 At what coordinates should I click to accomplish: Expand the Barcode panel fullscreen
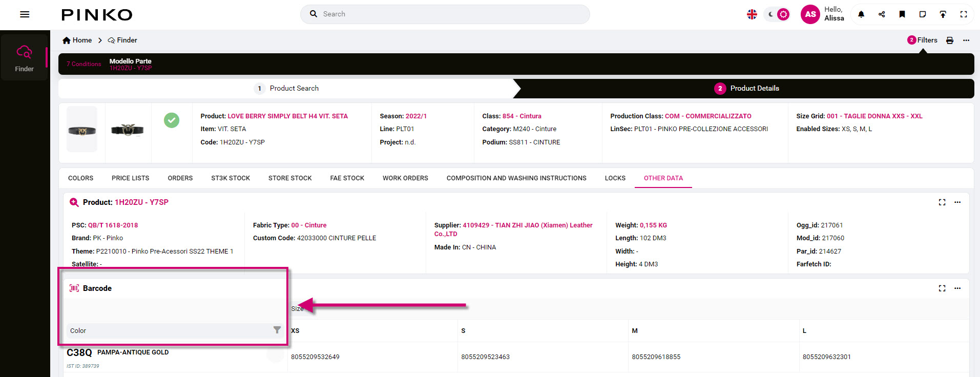[x=942, y=288]
